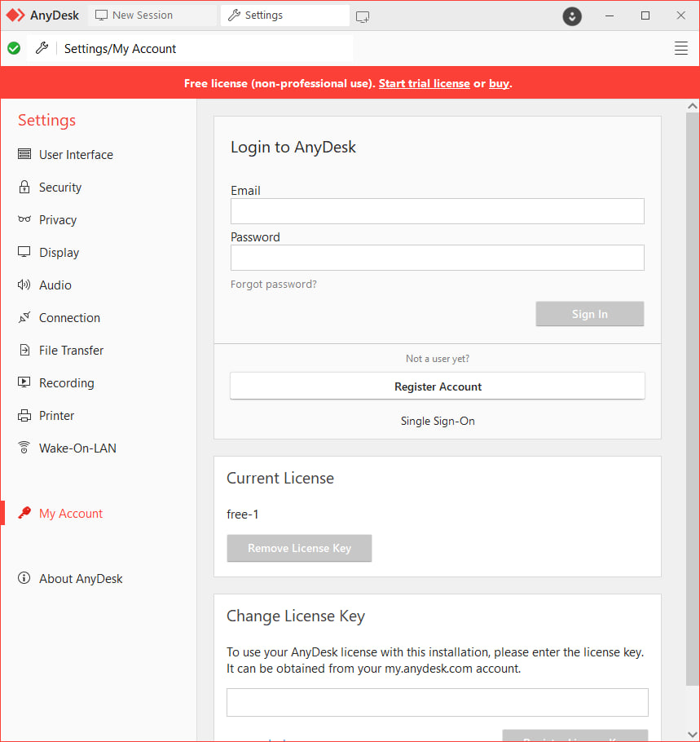Open Wake-On-LAN settings
Viewport: 700px width, 742px height.
pyautogui.click(x=77, y=448)
